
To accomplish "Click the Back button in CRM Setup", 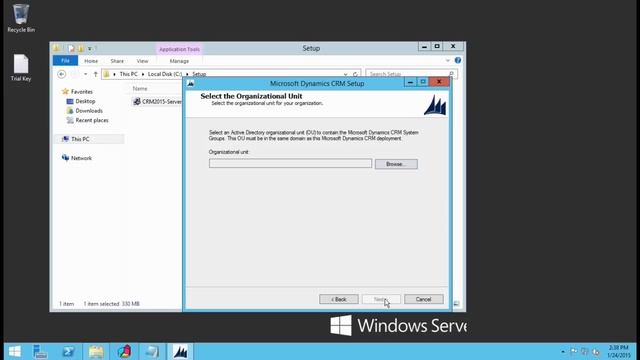I will point(339,299).
